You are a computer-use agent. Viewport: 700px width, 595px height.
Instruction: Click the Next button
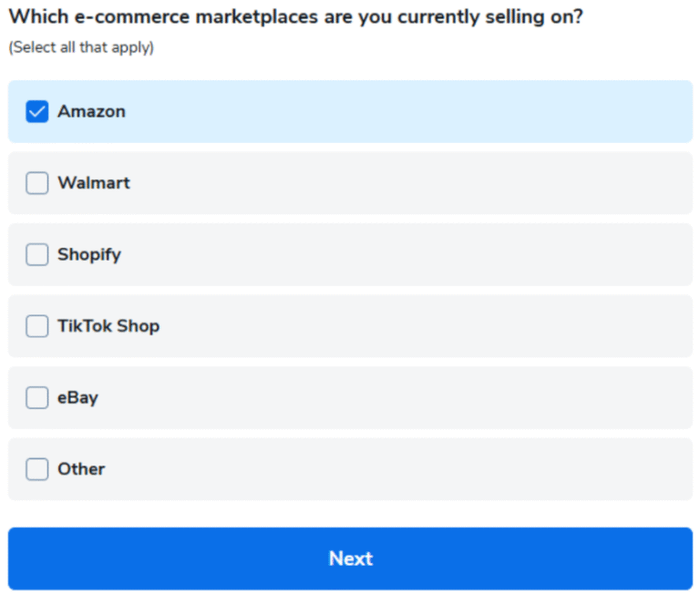click(350, 559)
